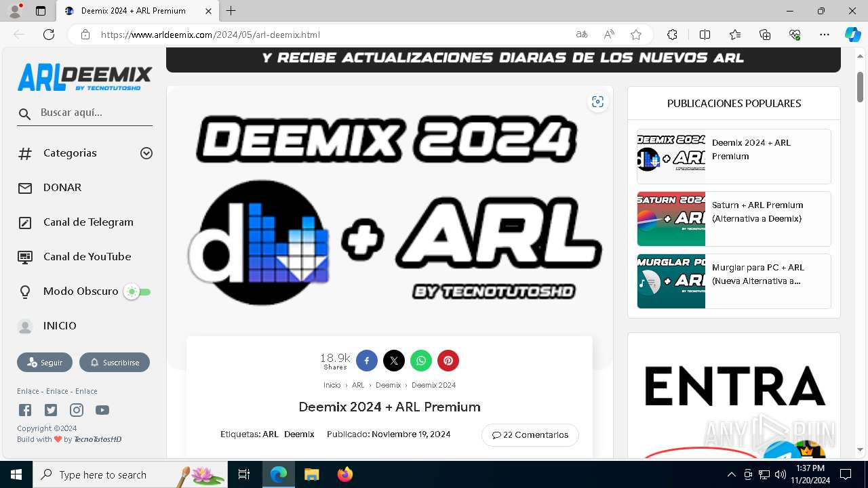Open Task View on taskbar

(x=244, y=474)
